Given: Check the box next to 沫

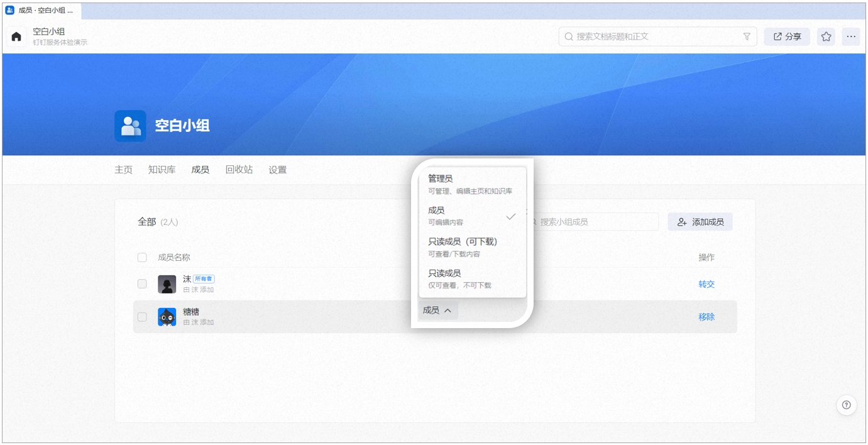Looking at the screenshot, I should [142, 283].
